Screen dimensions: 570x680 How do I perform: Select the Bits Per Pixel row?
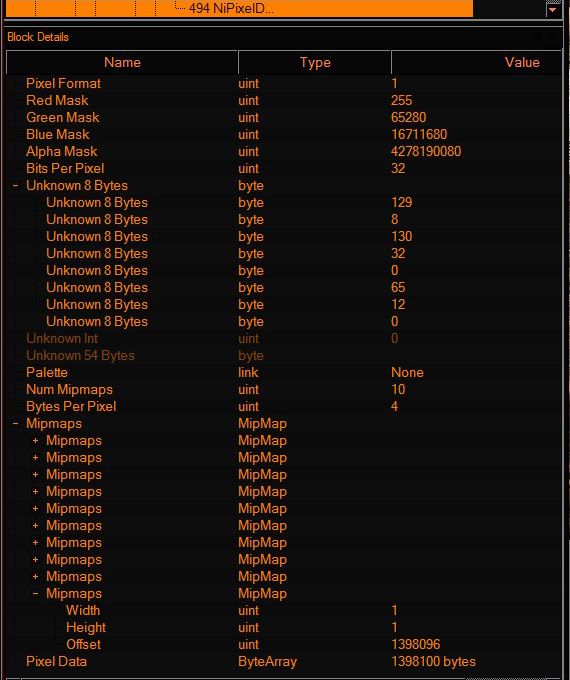point(284,168)
